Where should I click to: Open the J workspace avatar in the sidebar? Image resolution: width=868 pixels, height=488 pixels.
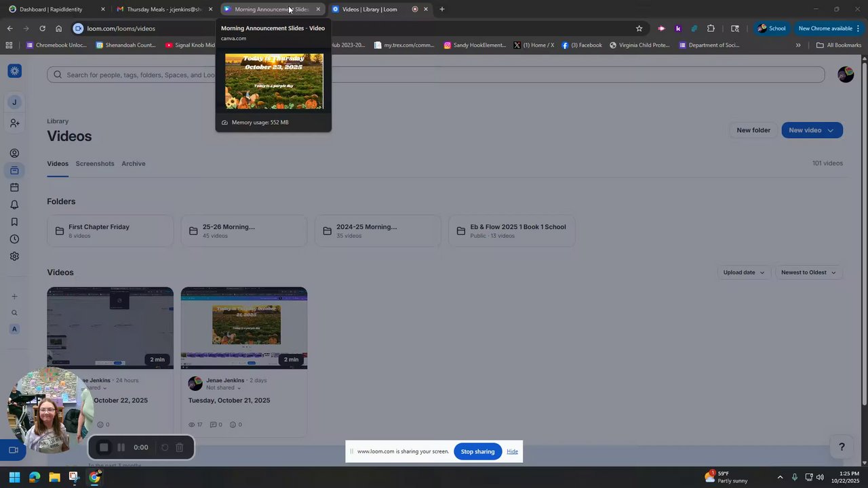tap(14, 102)
